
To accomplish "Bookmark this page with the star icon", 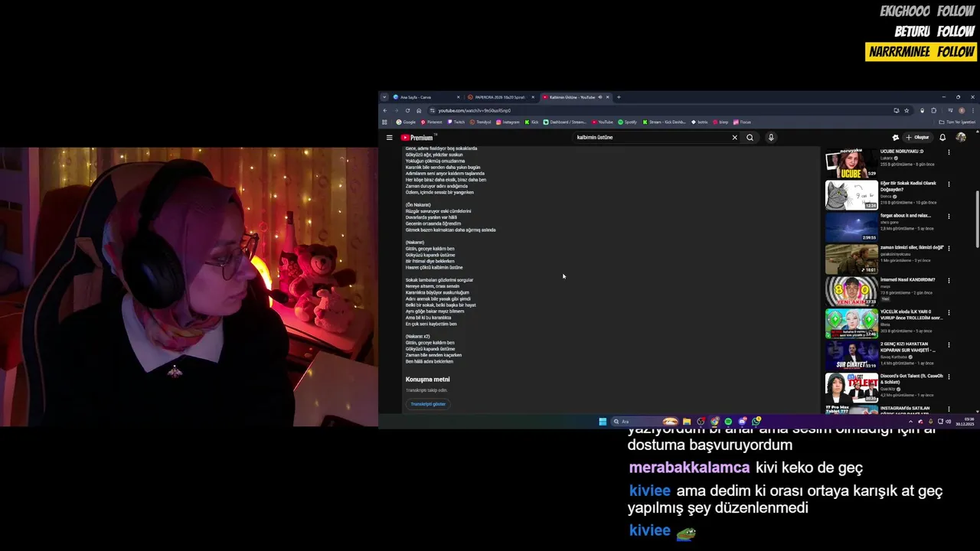I will coord(906,110).
